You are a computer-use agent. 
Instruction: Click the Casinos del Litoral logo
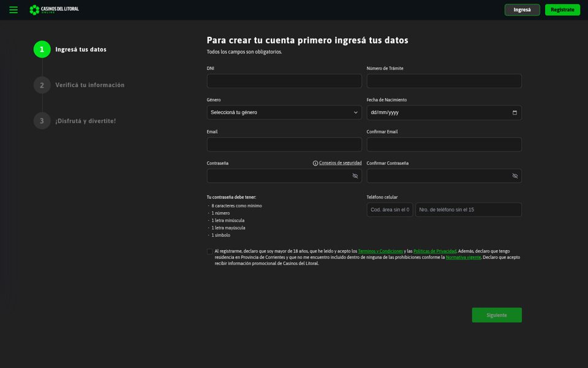tap(54, 10)
